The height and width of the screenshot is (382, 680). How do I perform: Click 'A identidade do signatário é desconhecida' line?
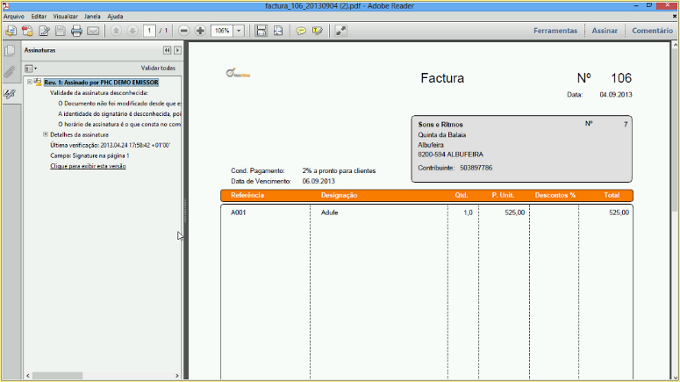[x=120, y=114]
